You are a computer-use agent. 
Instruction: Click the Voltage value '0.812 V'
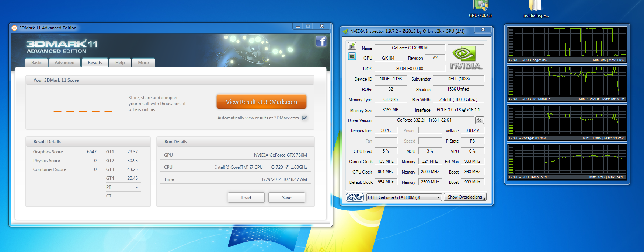point(472,130)
